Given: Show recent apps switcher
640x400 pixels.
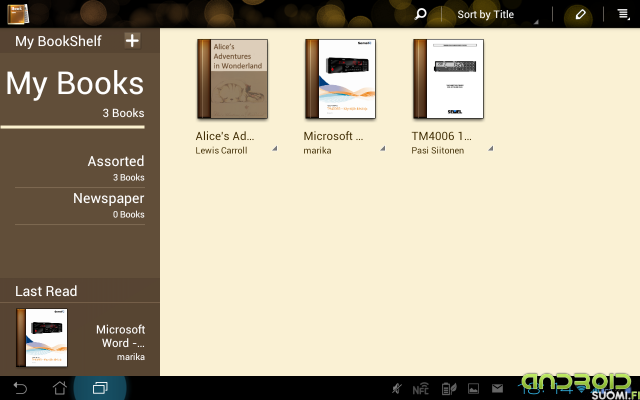Looking at the screenshot, I should click(100, 388).
